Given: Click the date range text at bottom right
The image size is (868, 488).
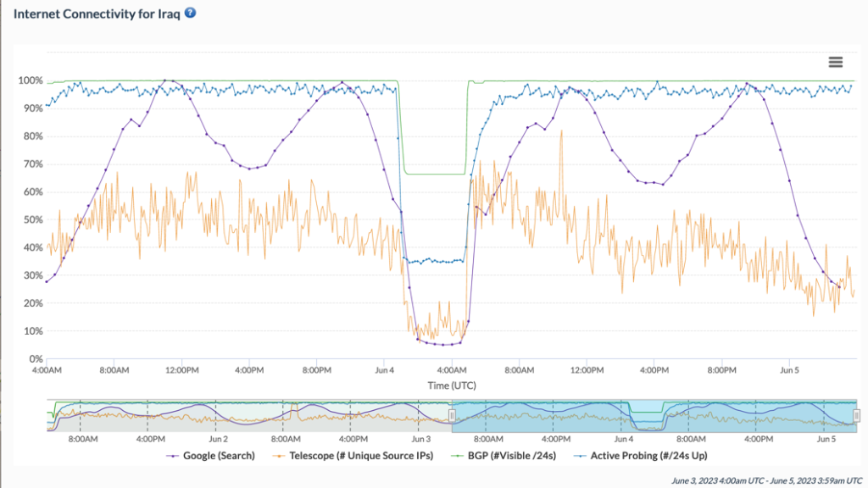Looking at the screenshot, I should [766, 481].
